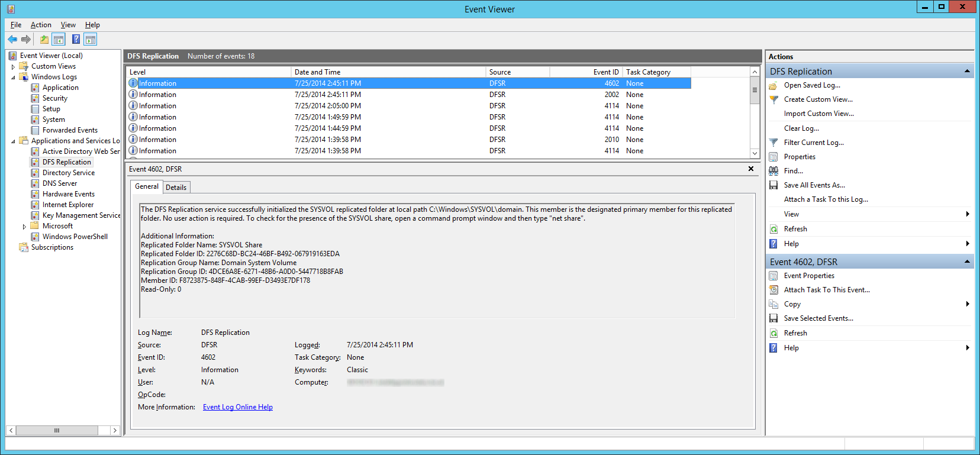Select the Hardware Events log
This screenshot has height=455, width=980.
(x=69, y=194)
